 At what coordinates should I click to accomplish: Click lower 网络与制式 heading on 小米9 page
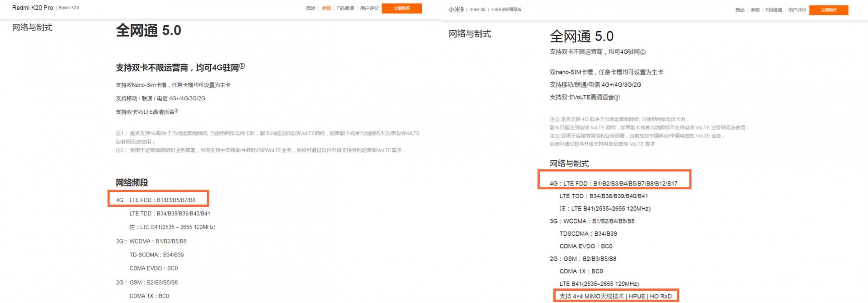point(569,163)
